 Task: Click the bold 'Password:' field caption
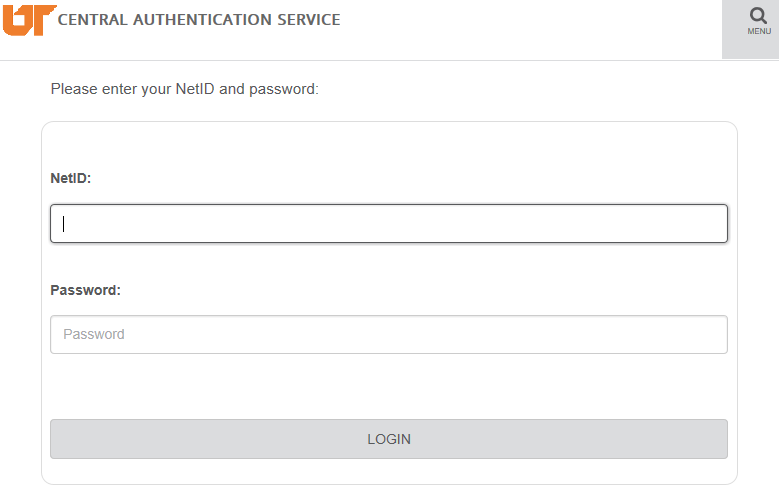coord(85,290)
